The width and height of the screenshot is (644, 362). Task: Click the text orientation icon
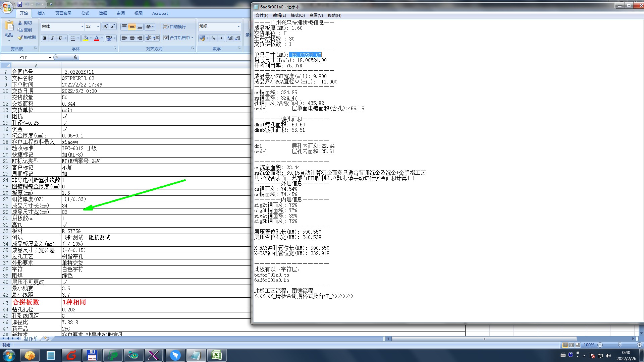tap(149, 26)
